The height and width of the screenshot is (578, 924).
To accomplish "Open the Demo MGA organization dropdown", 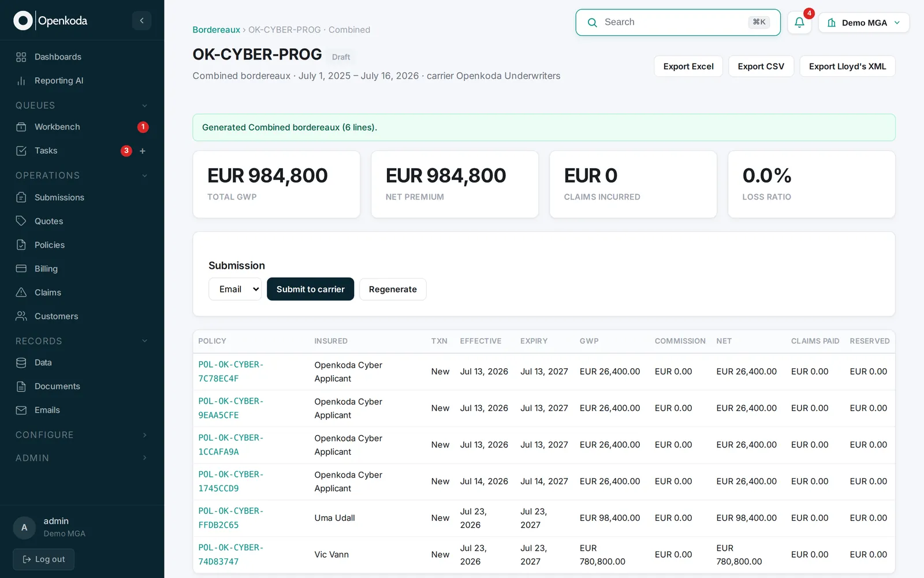I will pyautogui.click(x=864, y=23).
